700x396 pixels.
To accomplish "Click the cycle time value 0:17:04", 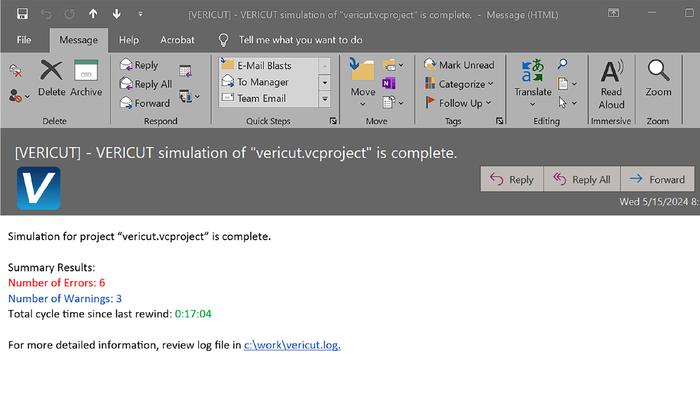I will pos(193,314).
